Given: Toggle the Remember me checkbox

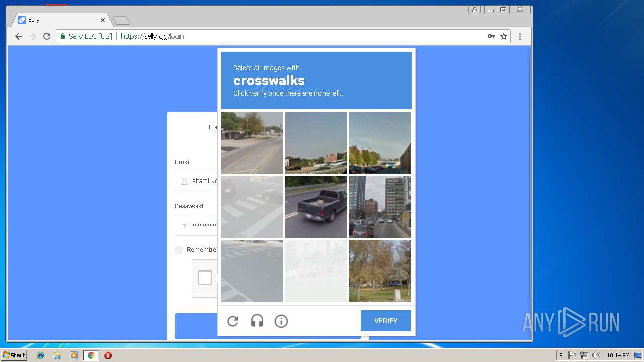Looking at the screenshot, I should tap(179, 250).
